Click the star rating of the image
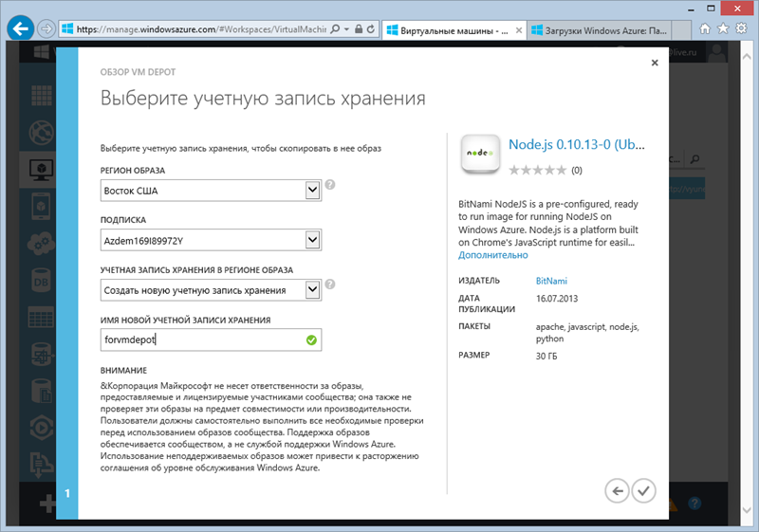The image size is (759, 532). click(x=537, y=171)
